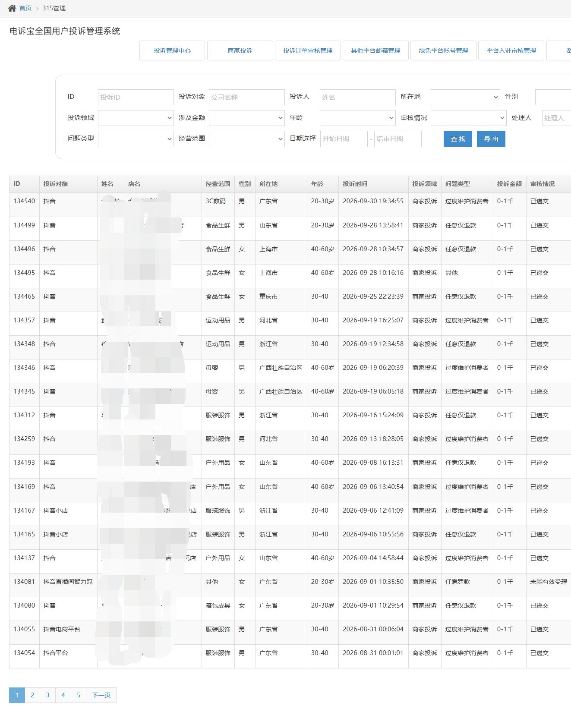Open the 其他平台邮箱管理 tab
Image resolution: width=571 pixels, height=728 pixels.
[375, 50]
